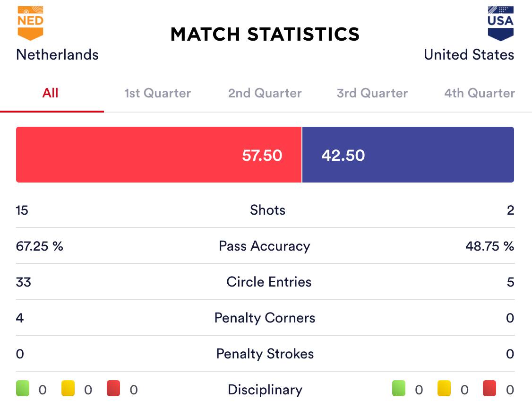Click the Pass Accuracy row label

[265, 246]
